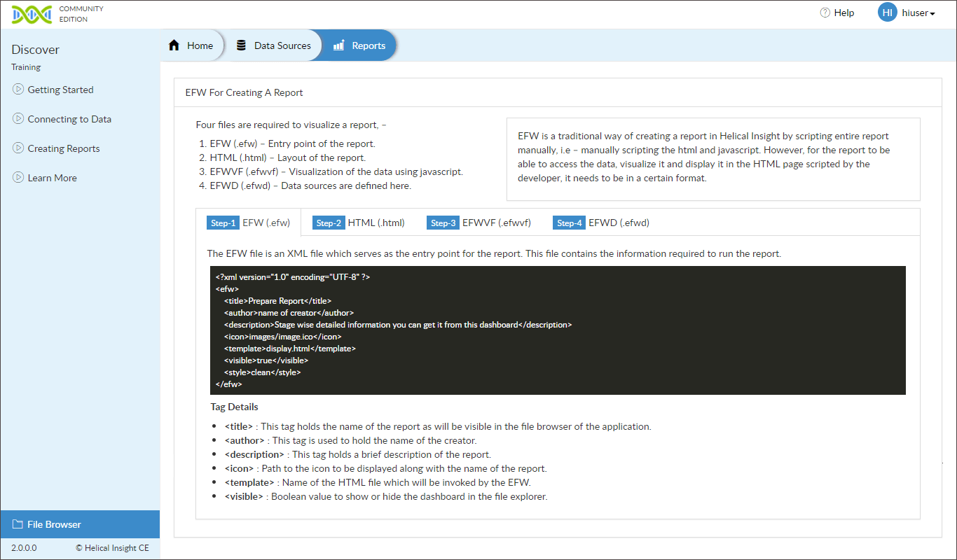Open the Step-4 EFWD tab
Viewport: 957px width, 560px height.
pos(599,223)
